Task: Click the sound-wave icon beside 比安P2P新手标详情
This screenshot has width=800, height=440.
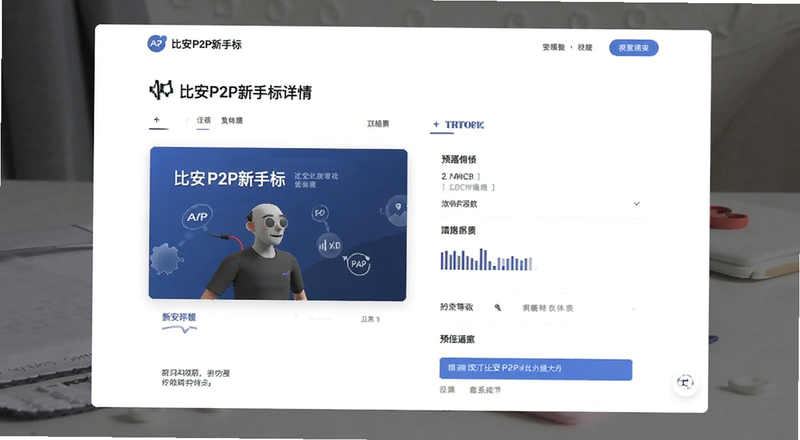Action: [x=161, y=90]
